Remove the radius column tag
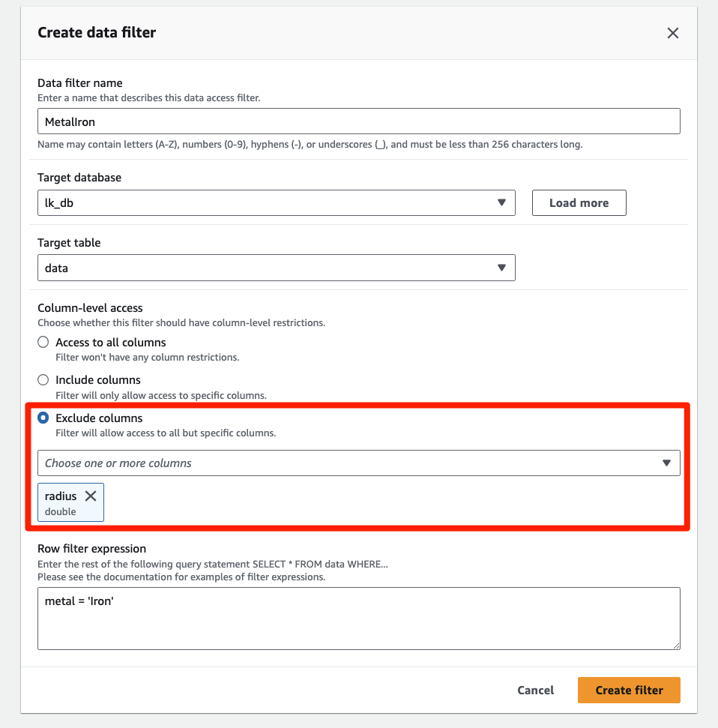 click(91, 496)
